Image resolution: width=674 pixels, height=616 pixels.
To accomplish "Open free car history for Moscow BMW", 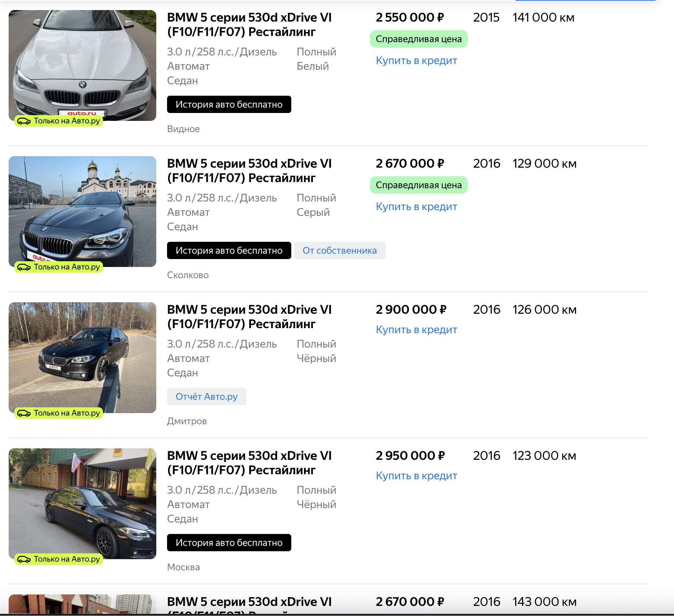I will point(229,543).
